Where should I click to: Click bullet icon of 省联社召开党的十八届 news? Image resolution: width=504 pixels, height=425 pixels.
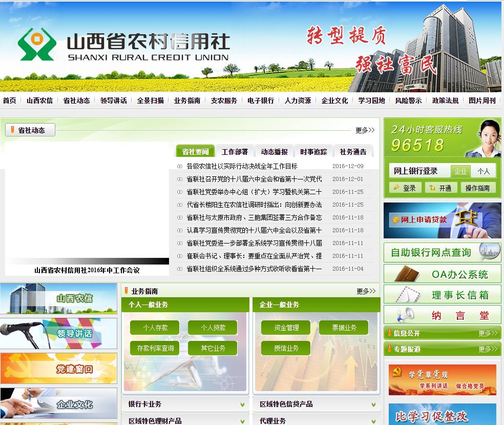pyautogui.click(x=180, y=179)
